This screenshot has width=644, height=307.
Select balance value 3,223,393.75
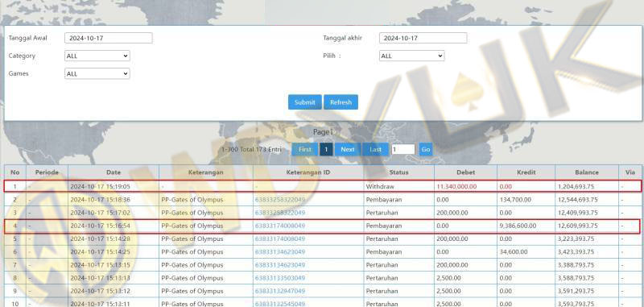pos(576,239)
